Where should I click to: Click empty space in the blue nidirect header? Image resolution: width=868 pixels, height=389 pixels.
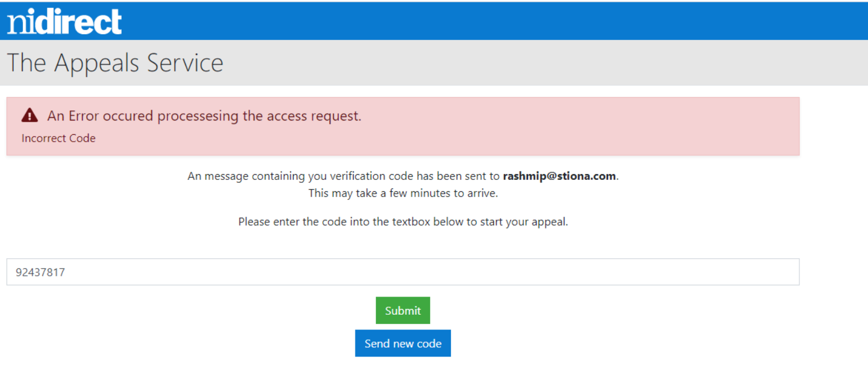[x=491, y=21]
